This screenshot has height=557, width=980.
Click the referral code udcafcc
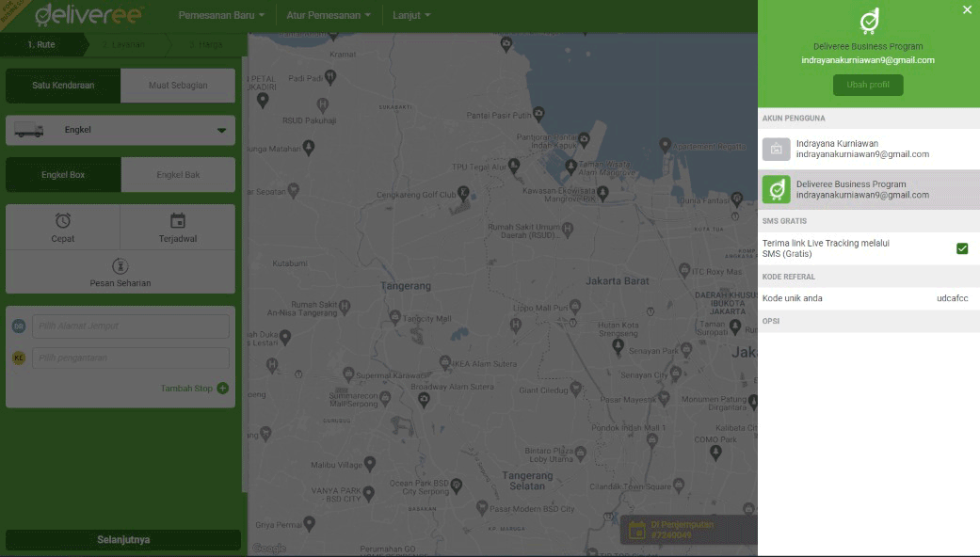[x=952, y=298]
